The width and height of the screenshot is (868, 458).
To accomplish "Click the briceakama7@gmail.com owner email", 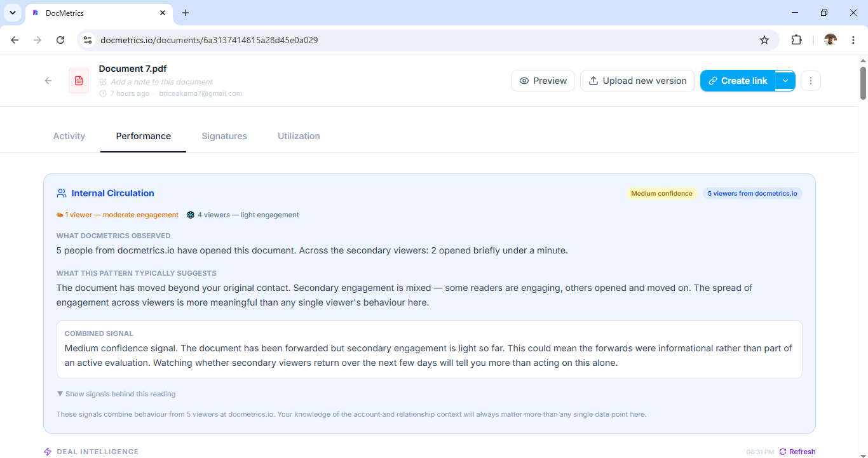I will 201,93.
